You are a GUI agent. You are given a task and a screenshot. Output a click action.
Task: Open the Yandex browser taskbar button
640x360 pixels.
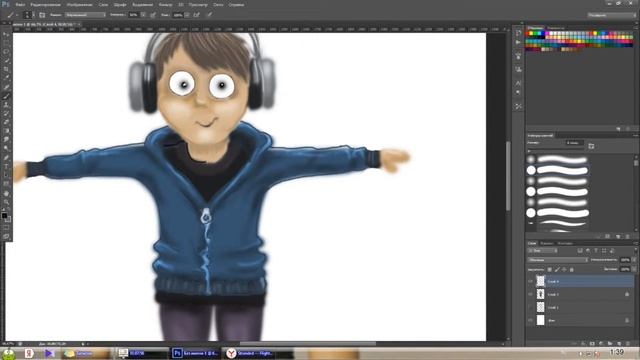click(x=250, y=353)
